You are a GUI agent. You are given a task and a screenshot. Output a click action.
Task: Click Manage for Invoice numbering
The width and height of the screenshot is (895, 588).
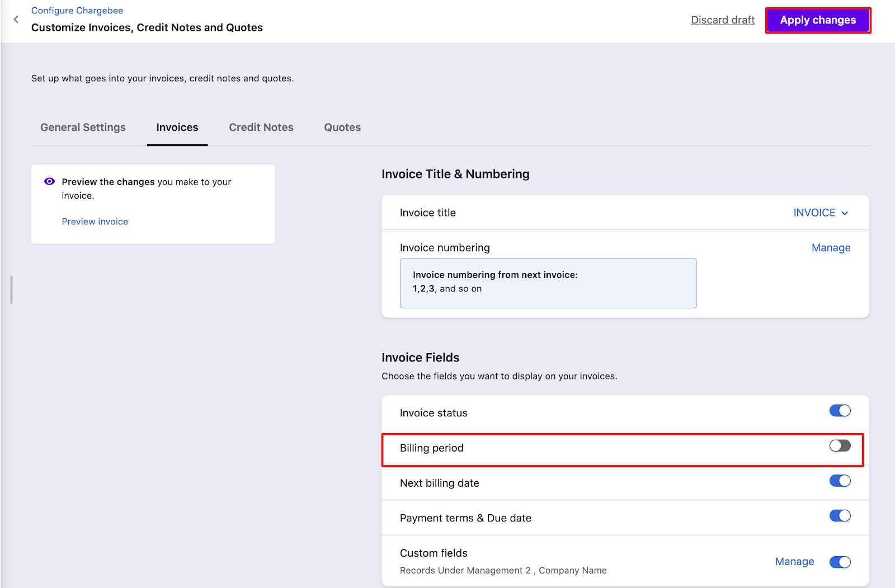831,248
